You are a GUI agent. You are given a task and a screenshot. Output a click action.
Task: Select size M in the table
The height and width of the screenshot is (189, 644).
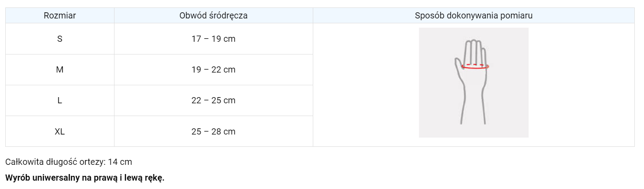60,69
